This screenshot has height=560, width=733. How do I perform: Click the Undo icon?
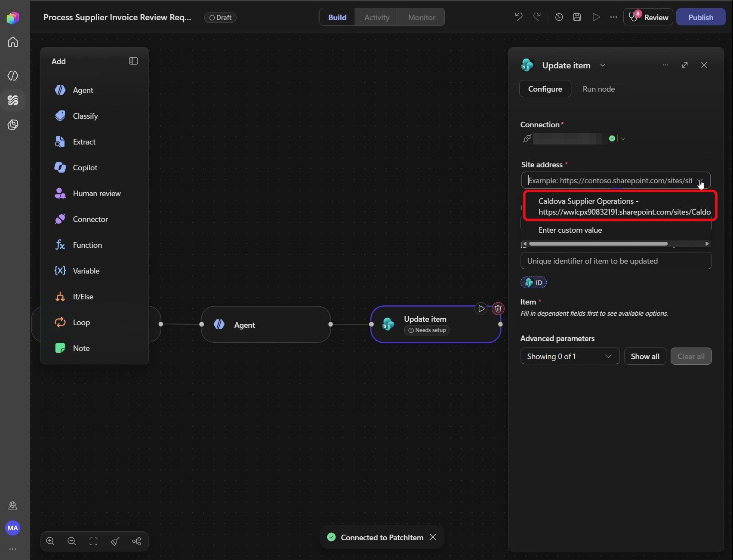tap(518, 17)
